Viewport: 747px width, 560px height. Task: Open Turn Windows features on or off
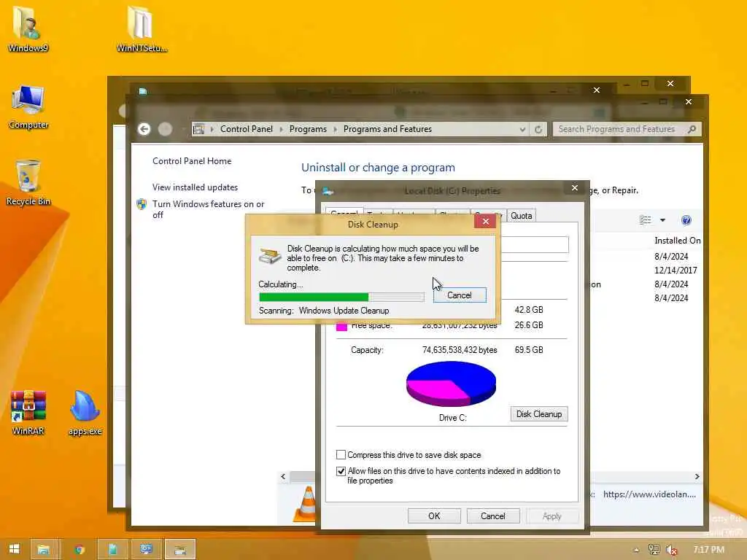(x=208, y=209)
